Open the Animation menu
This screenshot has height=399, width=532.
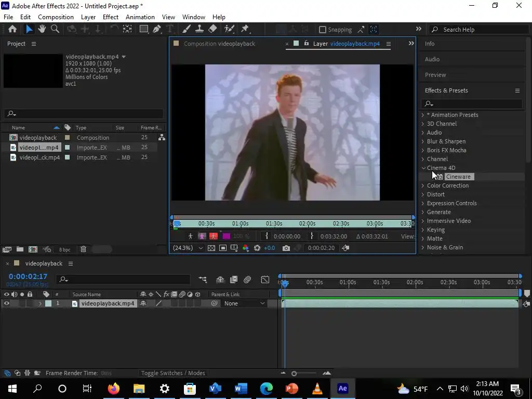pos(140,17)
